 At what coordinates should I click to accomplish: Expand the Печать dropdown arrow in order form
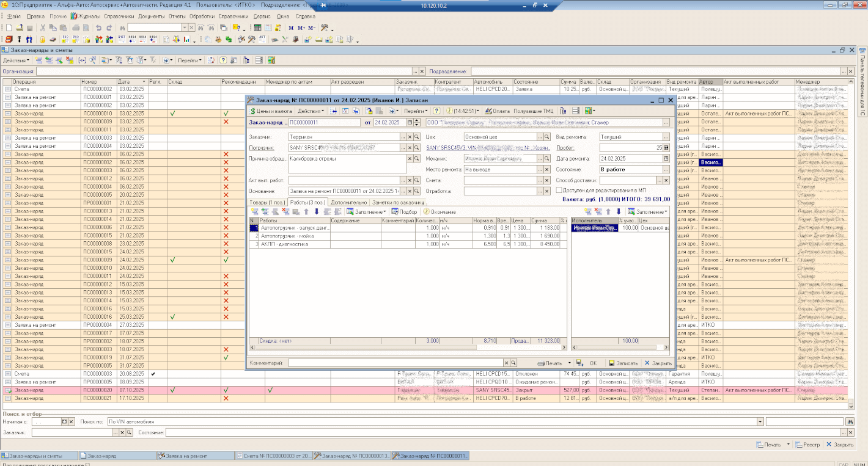tap(570, 363)
